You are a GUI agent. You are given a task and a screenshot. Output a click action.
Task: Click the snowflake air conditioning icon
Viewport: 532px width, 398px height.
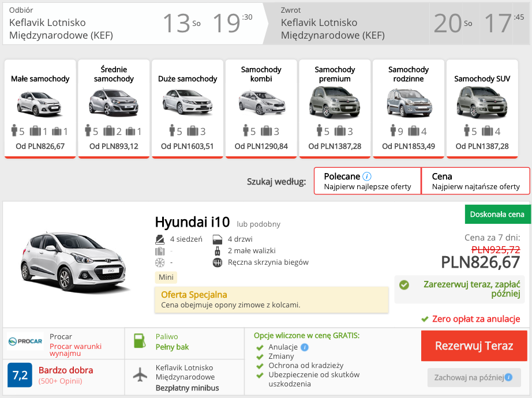coord(160,262)
